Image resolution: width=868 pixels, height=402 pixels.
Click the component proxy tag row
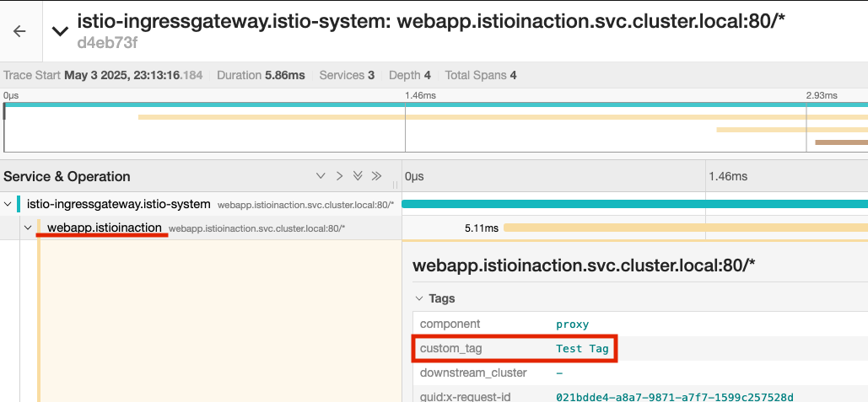(x=640, y=324)
